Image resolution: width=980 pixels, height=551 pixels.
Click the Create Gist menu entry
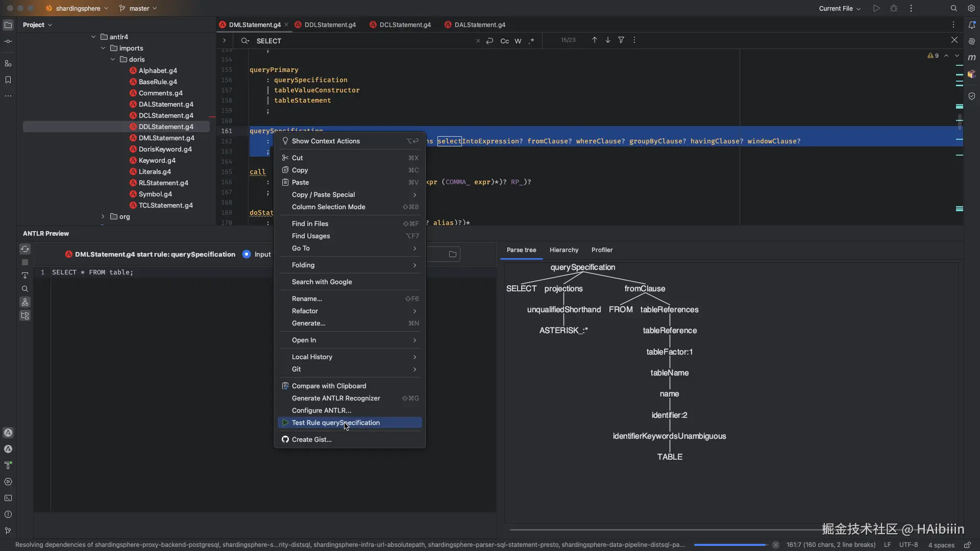[311, 439]
